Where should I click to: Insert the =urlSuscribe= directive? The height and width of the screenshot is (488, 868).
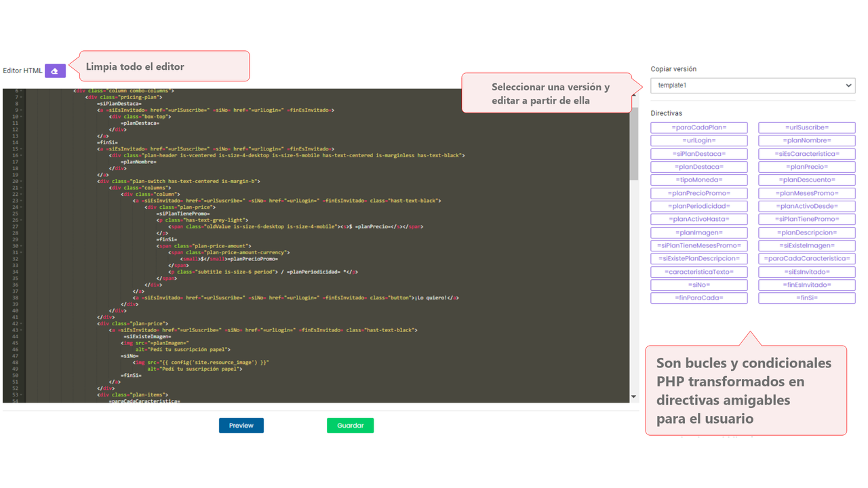tap(806, 127)
